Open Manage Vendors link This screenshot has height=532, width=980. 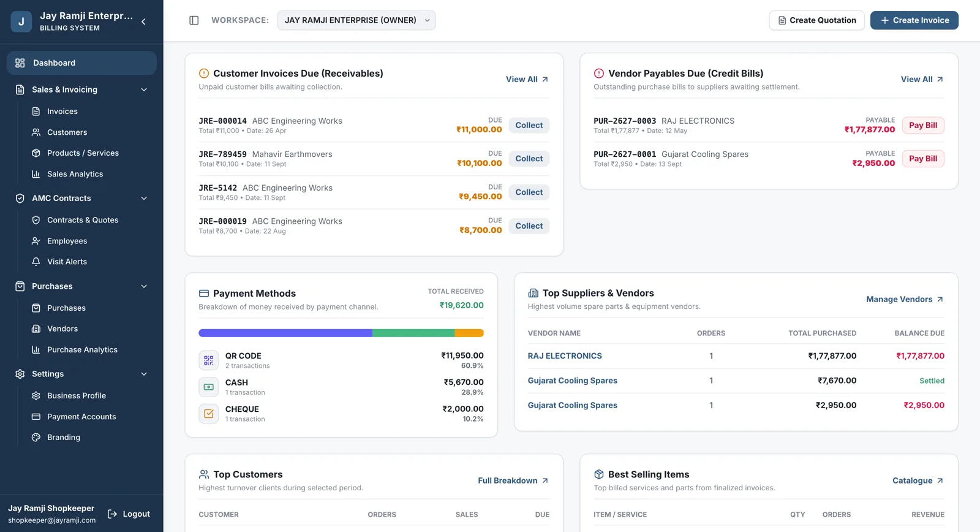905,300
